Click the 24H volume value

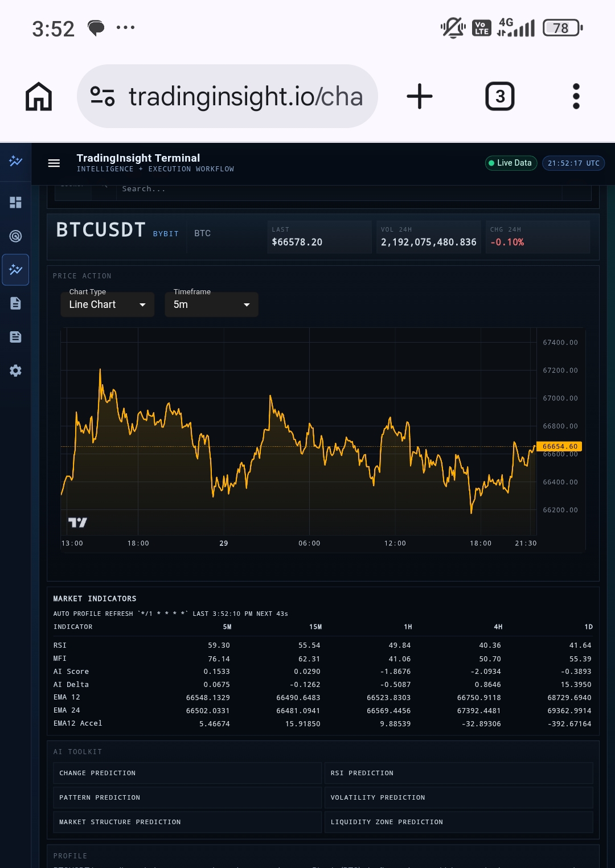click(x=429, y=242)
